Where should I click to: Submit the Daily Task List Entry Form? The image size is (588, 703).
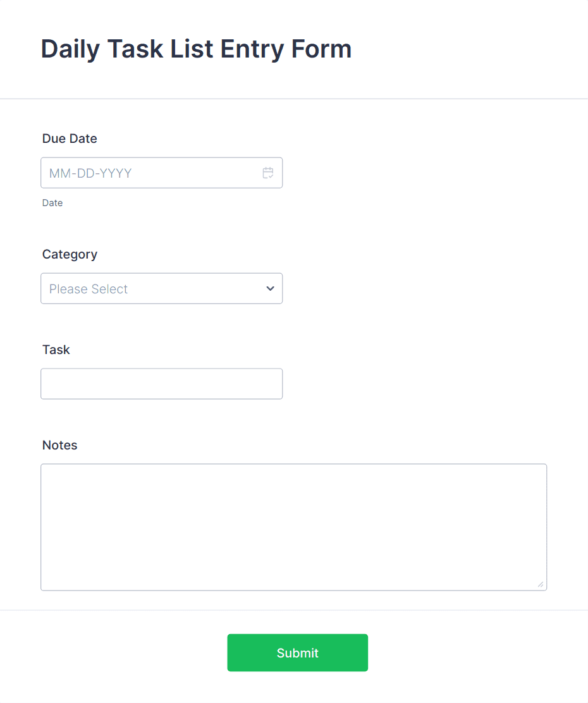(297, 652)
